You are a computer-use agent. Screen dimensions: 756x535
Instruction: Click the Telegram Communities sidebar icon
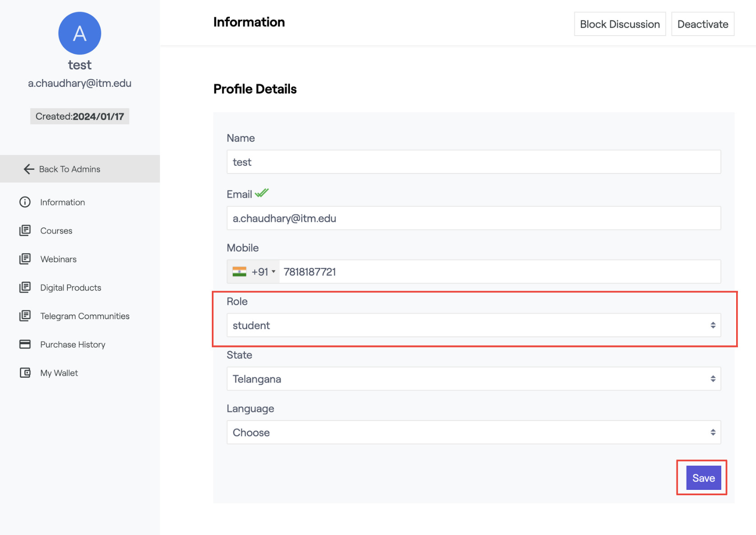tap(25, 316)
